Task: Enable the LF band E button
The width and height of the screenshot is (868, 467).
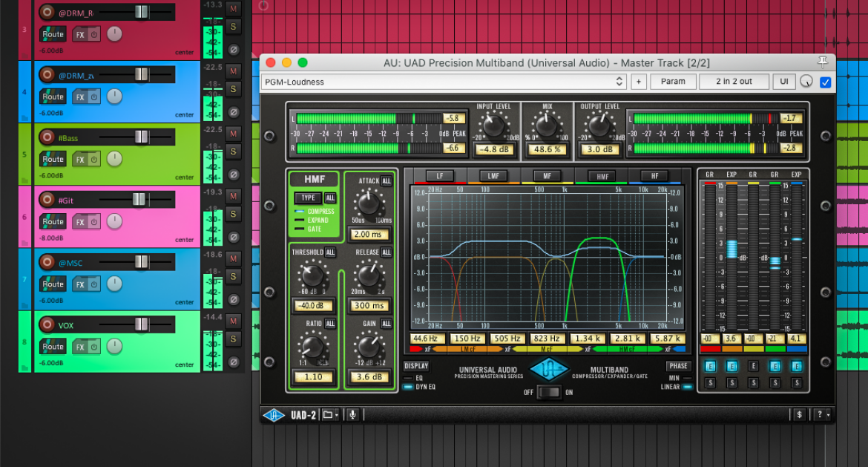Action: [x=710, y=366]
